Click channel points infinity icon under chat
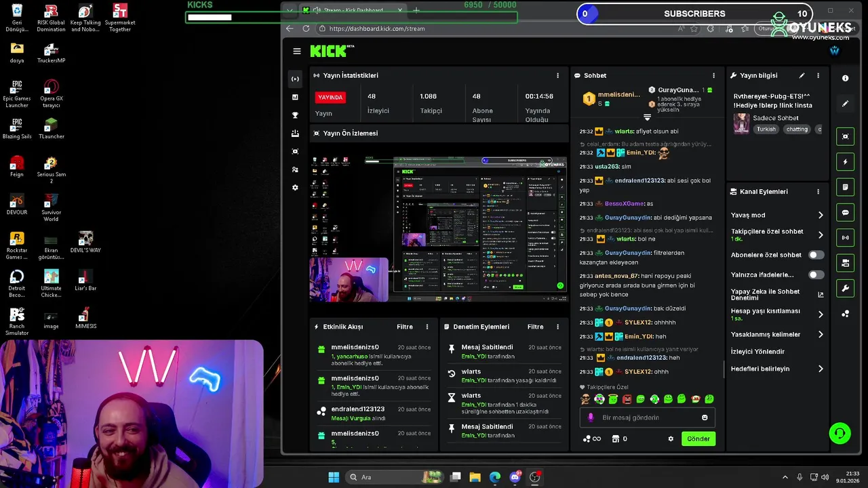The image size is (868, 488). point(592,439)
